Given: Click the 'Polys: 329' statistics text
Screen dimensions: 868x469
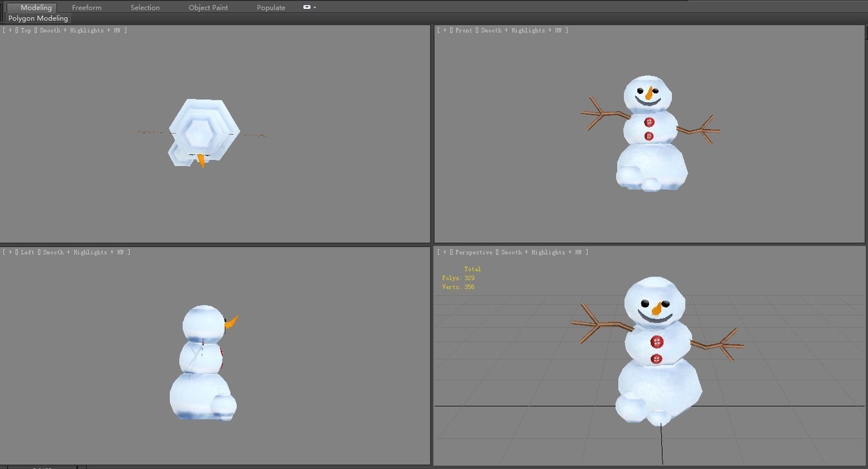Looking at the screenshot, I should 458,278.
